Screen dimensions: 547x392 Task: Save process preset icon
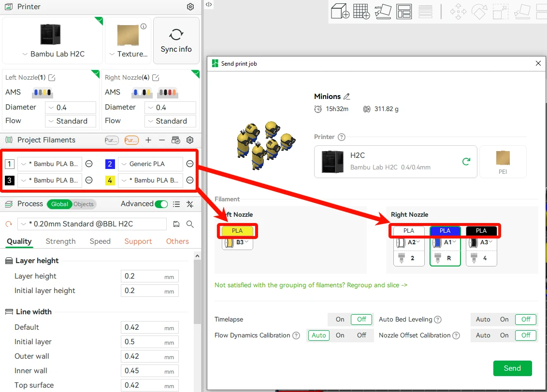coord(176,224)
